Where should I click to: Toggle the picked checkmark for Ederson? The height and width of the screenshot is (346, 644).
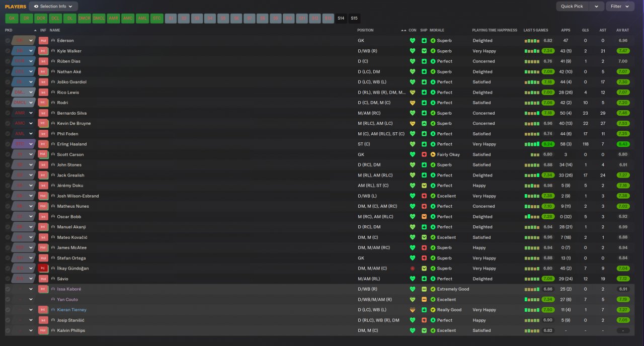pos(8,40)
